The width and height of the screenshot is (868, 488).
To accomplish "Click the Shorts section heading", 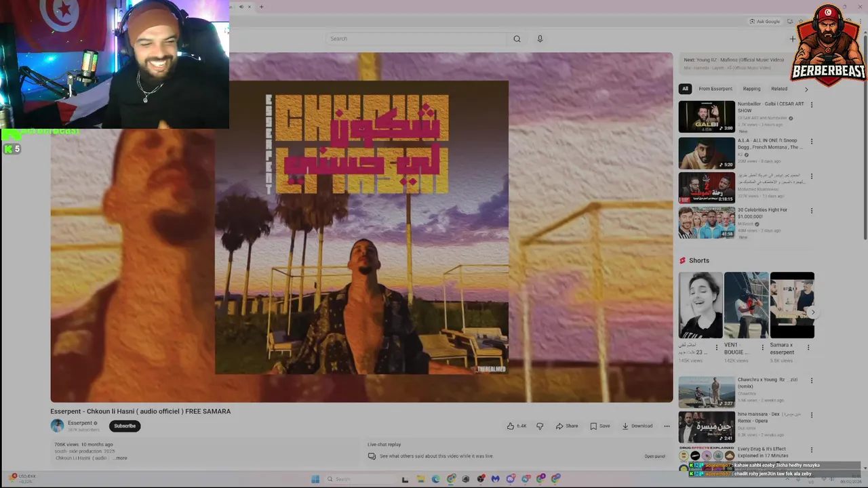I will tap(699, 260).
